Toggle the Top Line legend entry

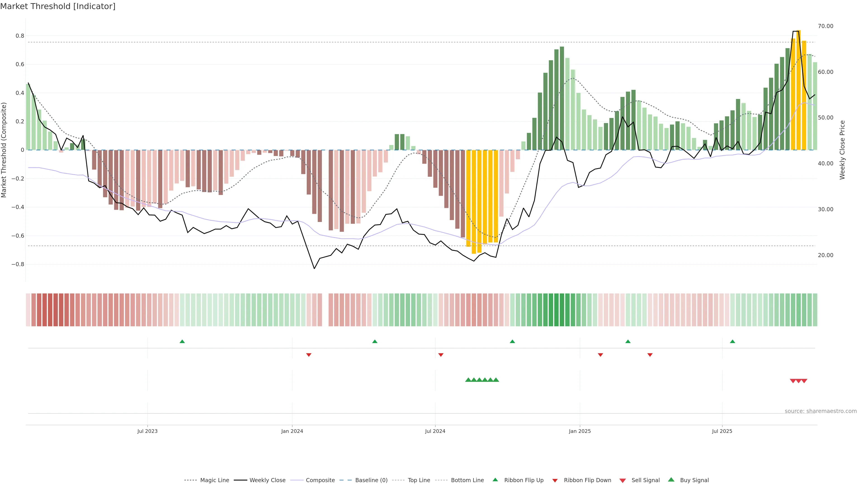pyautogui.click(x=419, y=480)
